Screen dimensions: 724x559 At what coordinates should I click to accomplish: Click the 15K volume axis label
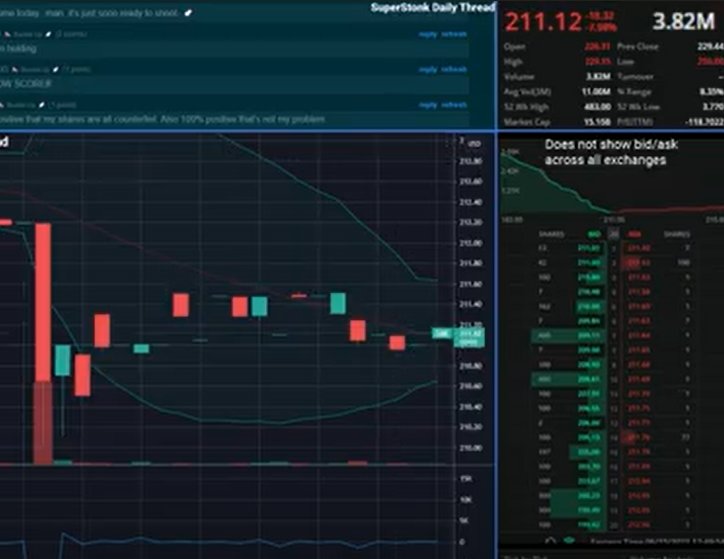(466, 479)
